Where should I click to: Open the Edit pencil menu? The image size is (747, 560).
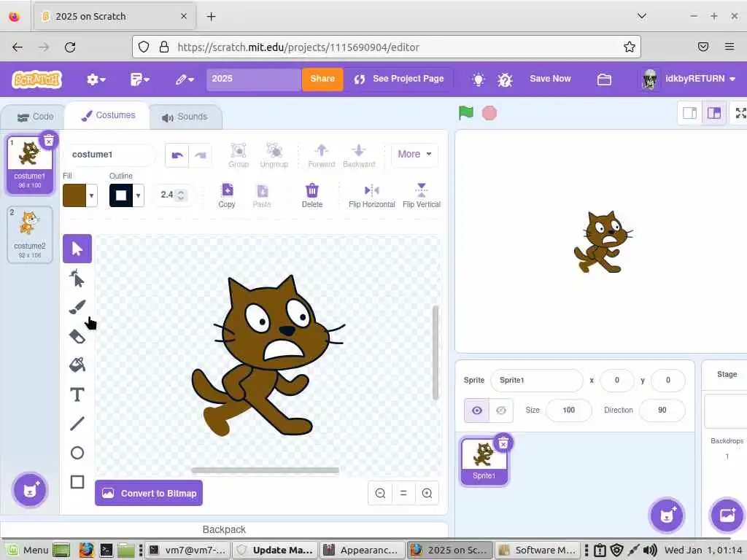[x=185, y=79]
